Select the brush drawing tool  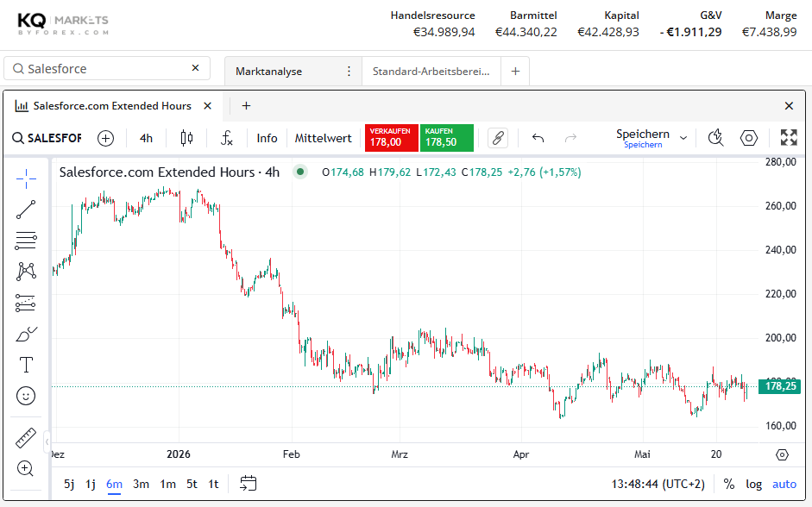[26, 335]
